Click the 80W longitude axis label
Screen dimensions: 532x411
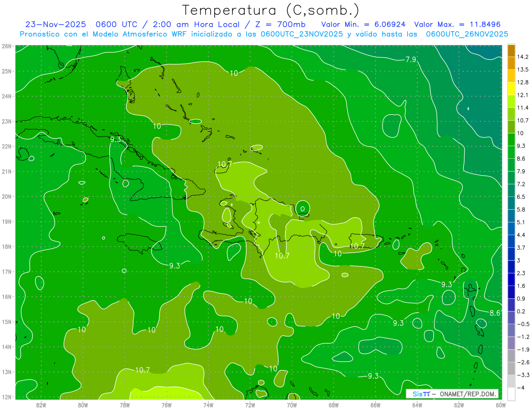tap(83, 405)
